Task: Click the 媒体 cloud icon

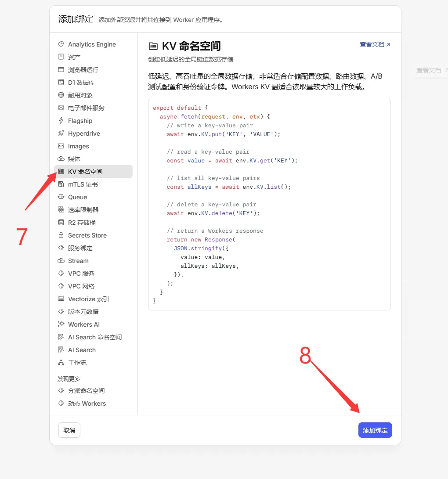Action: tap(61, 159)
